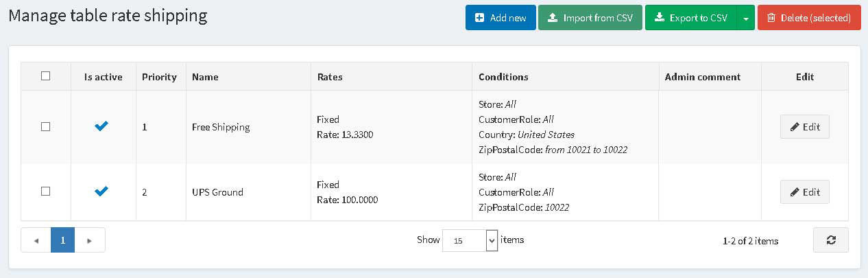The height and width of the screenshot is (278, 868).
Task: Click the Is active column header
Action: click(104, 77)
